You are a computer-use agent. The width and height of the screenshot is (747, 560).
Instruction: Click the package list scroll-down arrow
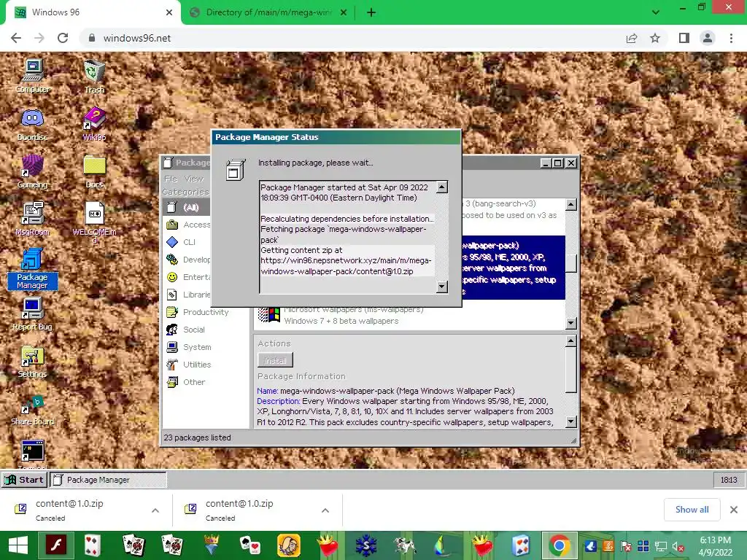[x=570, y=323]
